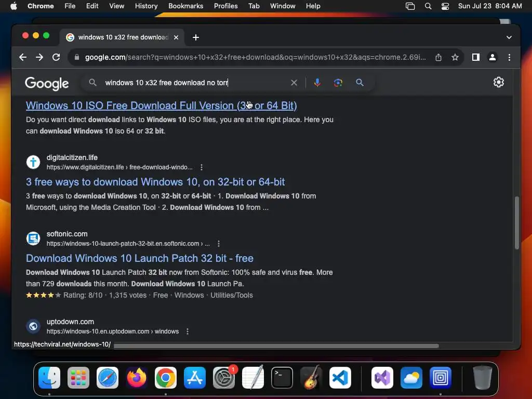Launch Firefox from the Dock
This screenshot has width=532, height=399.
click(x=137, y=378)
